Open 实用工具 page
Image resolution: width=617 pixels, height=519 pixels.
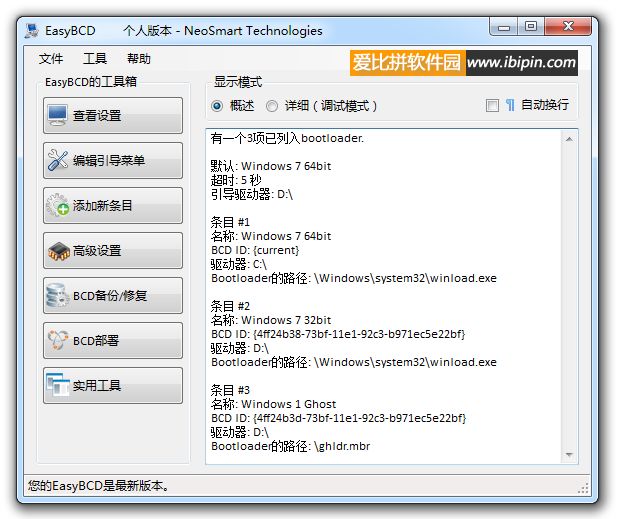tap(113, 385)
